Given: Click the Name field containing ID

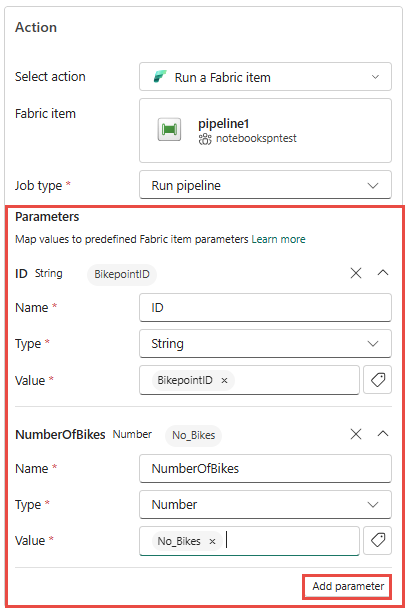Looking at the screenshot, I should click(x=265, y=308).
